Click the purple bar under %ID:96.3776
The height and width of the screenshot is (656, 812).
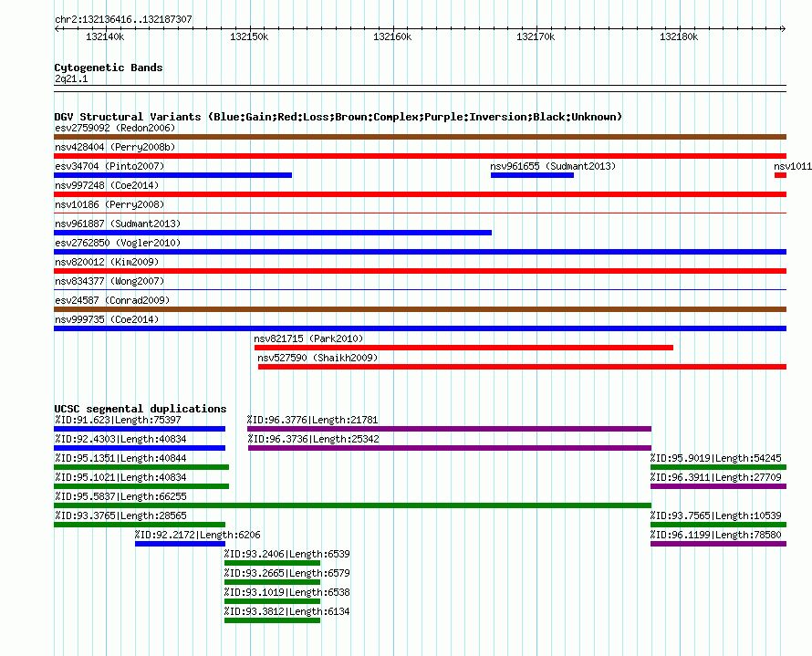pos(449,429)
